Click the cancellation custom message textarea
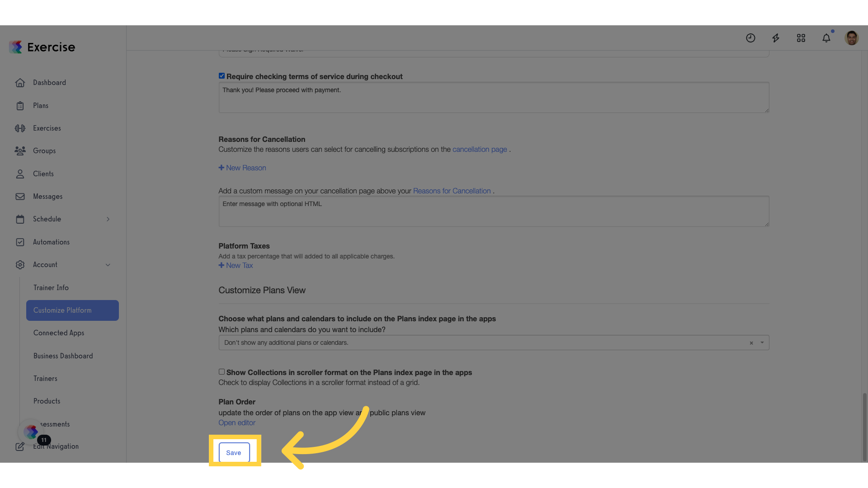The width and height of the screenshot is (868, 488). (494, 211)
